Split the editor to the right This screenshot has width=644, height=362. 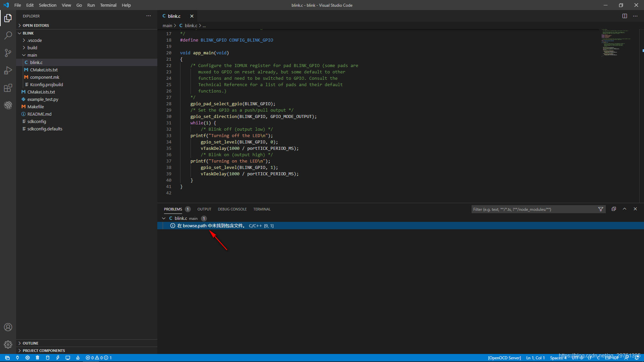(625, 16)
